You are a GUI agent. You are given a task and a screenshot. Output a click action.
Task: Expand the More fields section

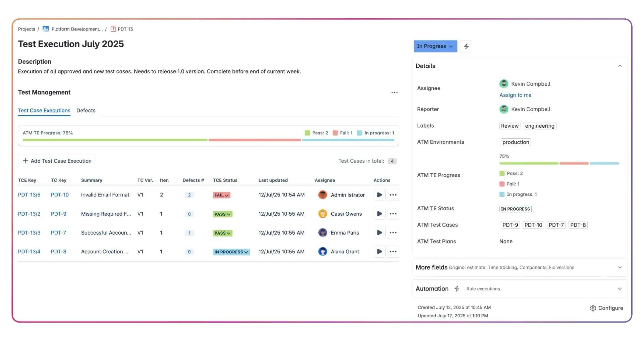[x=620, y=267]
